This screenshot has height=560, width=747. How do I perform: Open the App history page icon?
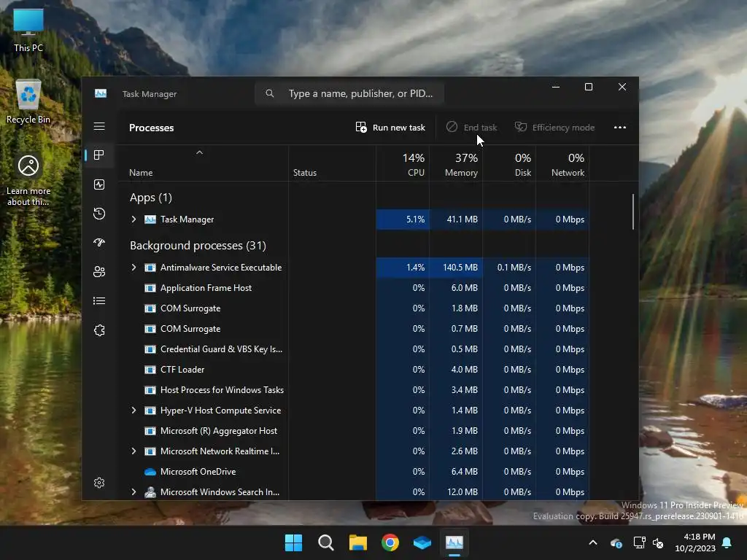point(99,214)
